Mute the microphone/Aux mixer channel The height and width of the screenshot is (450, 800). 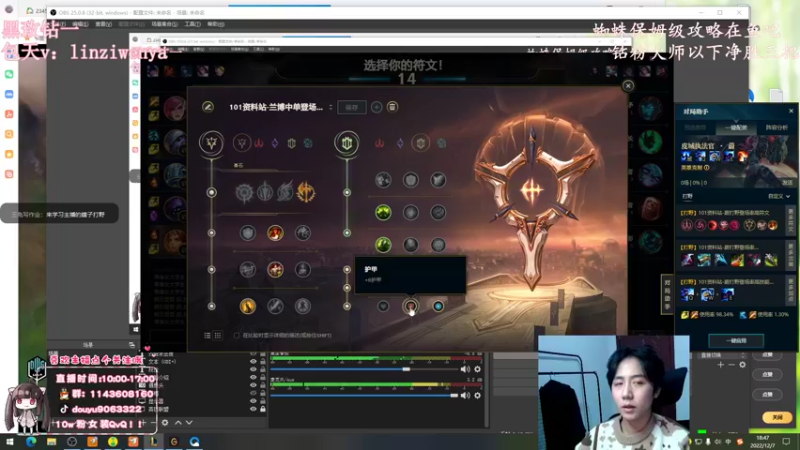click(x=465, y=395)
